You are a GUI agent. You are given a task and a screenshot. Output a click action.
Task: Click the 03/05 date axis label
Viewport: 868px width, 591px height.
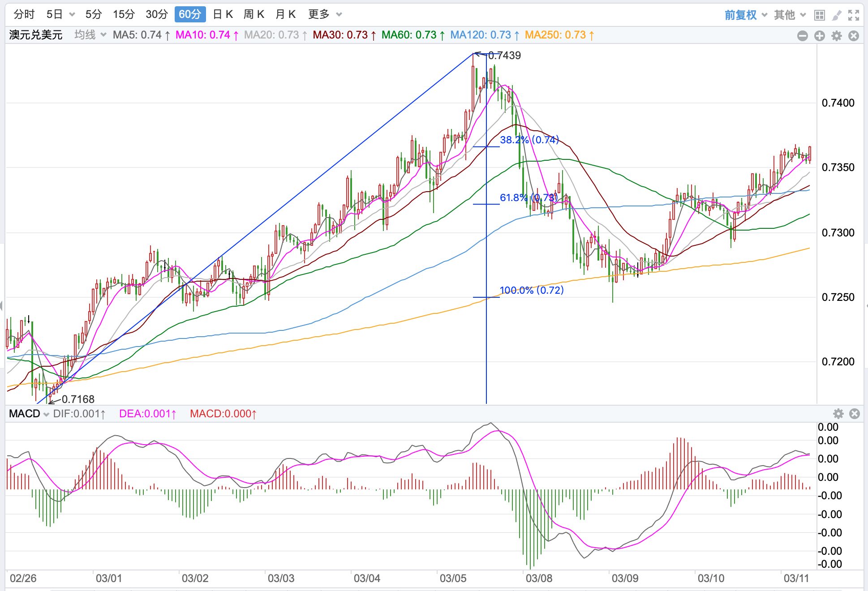pos(453,578)
